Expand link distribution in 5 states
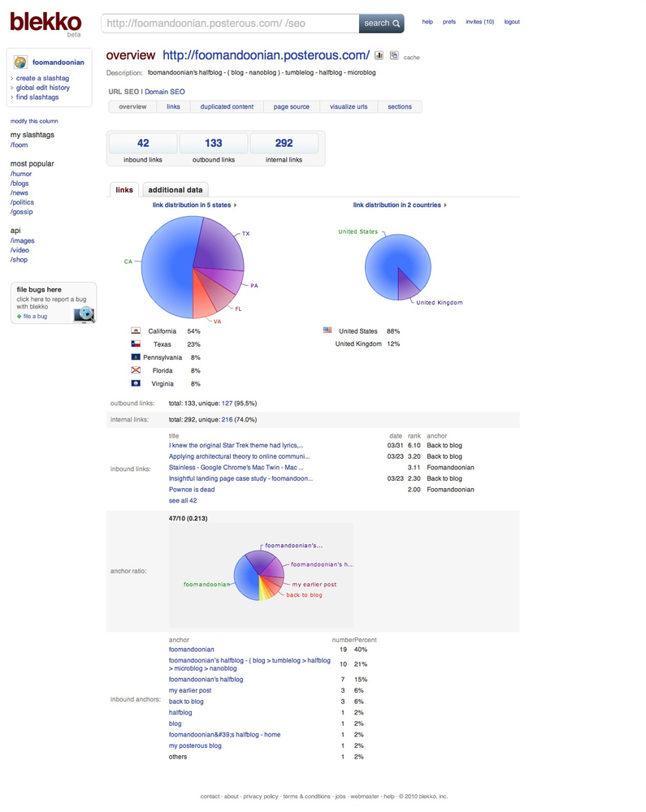 (x=194, y=205)
